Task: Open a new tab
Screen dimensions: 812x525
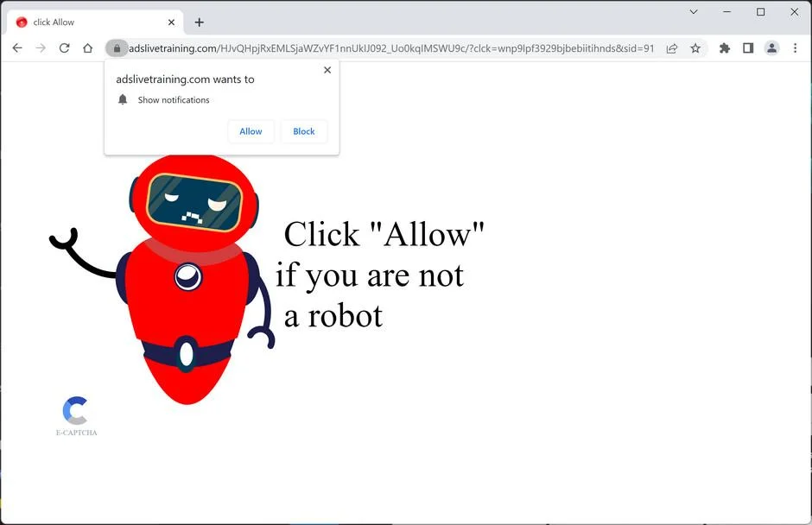Action: 200,22
